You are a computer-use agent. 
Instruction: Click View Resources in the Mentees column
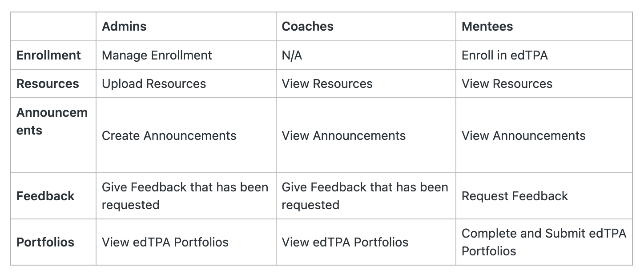[507, 84]
